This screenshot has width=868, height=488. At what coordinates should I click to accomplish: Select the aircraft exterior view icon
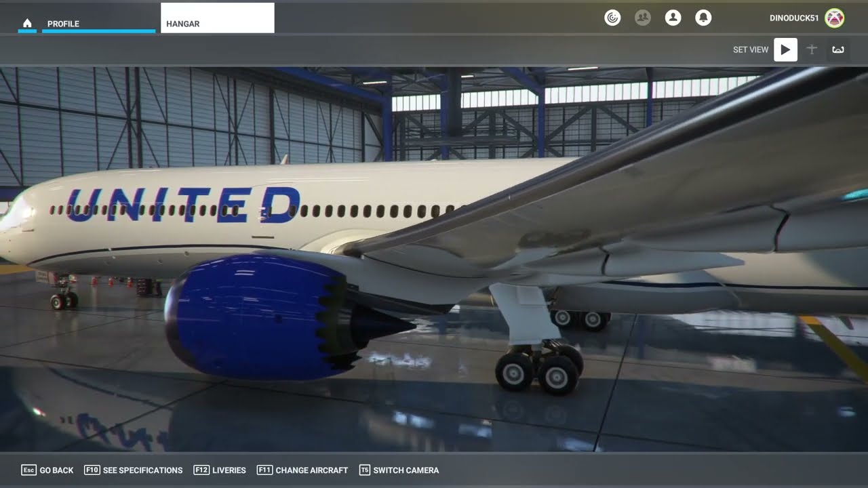click(x=812, y=49)
